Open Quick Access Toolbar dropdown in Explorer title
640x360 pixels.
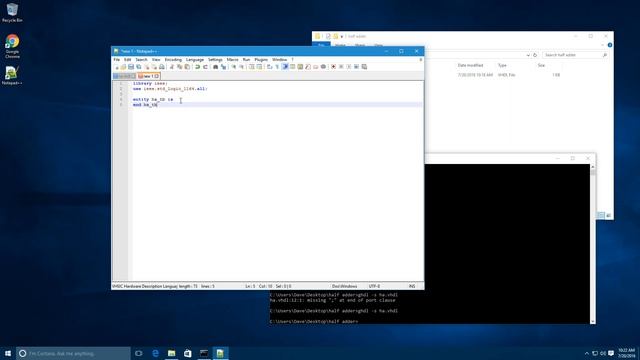342,36
